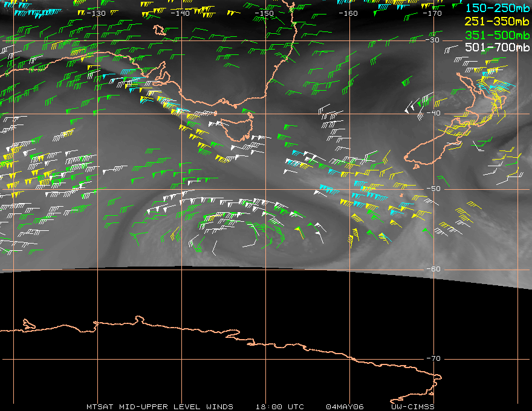The width and height of the screenshot is (532, 411).
Task: Click the -70 latitude label
Action: click(433, 359)
